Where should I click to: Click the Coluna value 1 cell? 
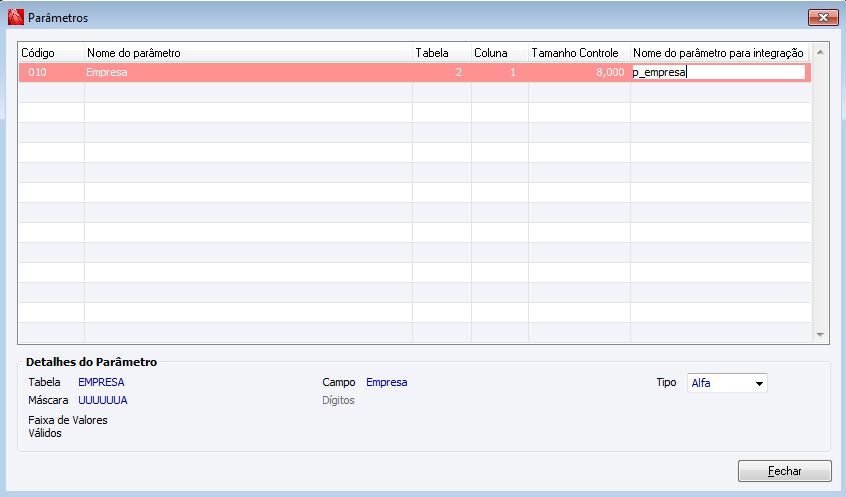tap(500, 72)
